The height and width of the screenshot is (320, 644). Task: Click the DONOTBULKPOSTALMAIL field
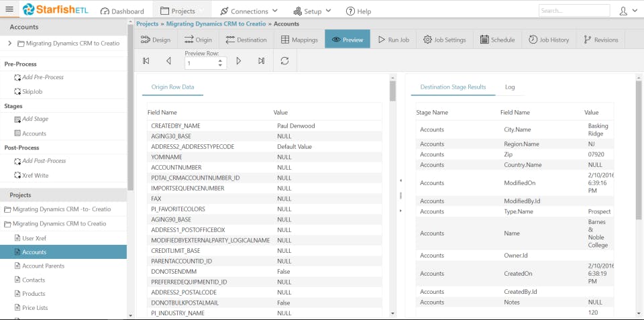(185, 303)
